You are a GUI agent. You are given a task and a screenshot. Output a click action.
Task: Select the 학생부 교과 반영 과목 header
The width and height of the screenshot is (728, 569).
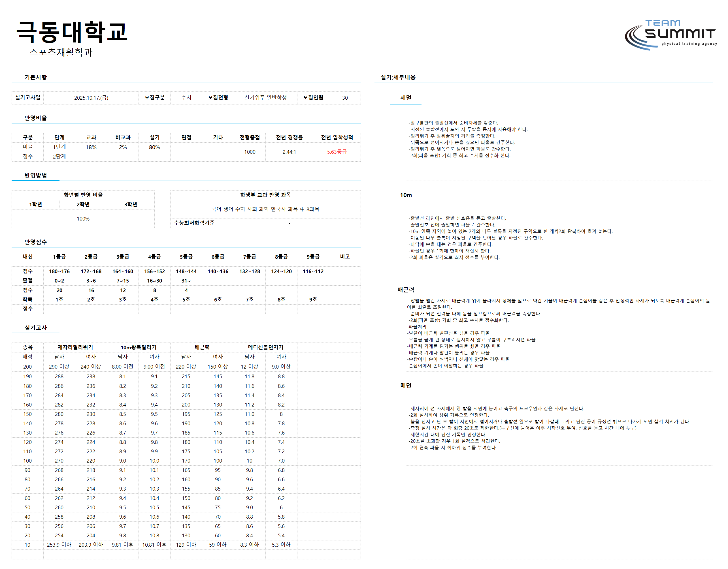[x=266, y=195]
